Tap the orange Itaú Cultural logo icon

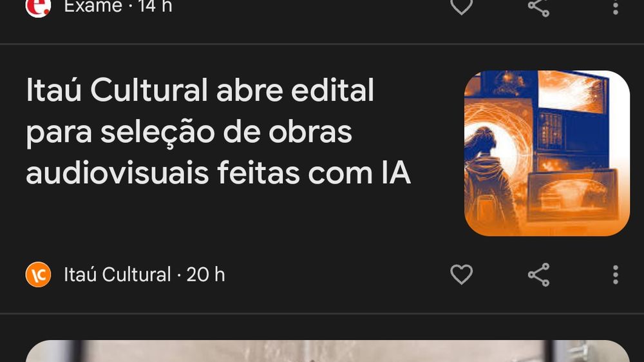coord(38,274)
